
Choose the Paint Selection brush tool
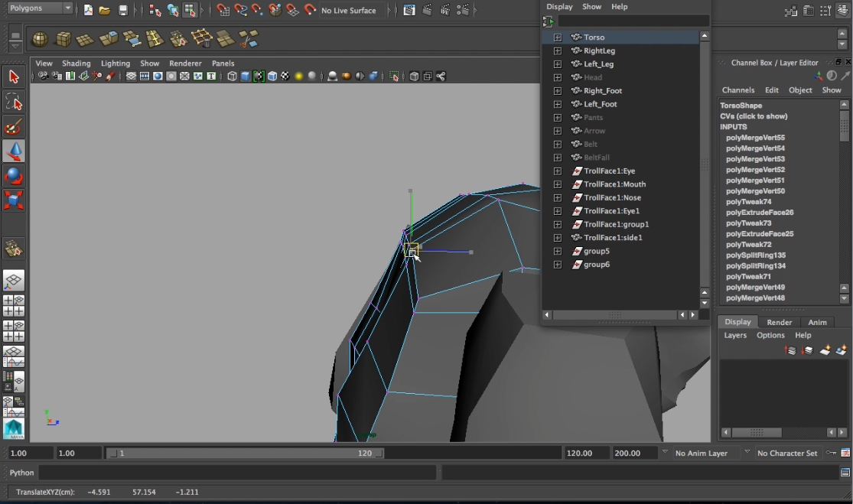[13, 126]
